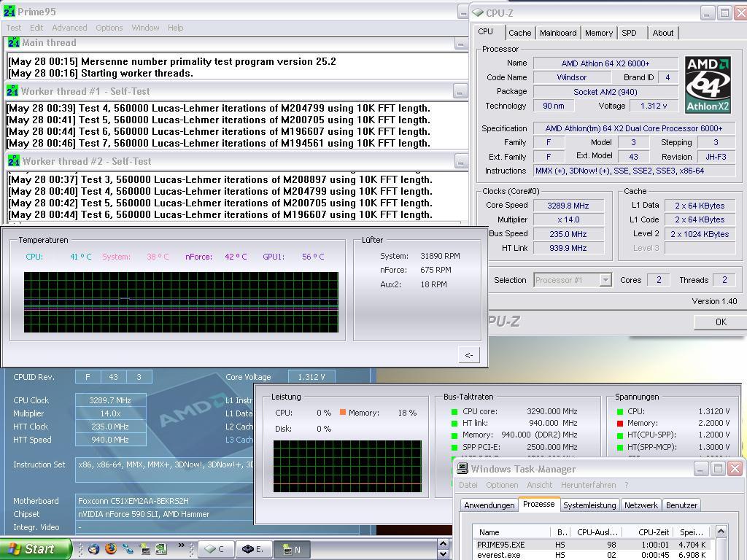Switch to the Anwendungen tab in Task-Manager
The width and height of the screenshot is (747, 560).
click(489, 505)
